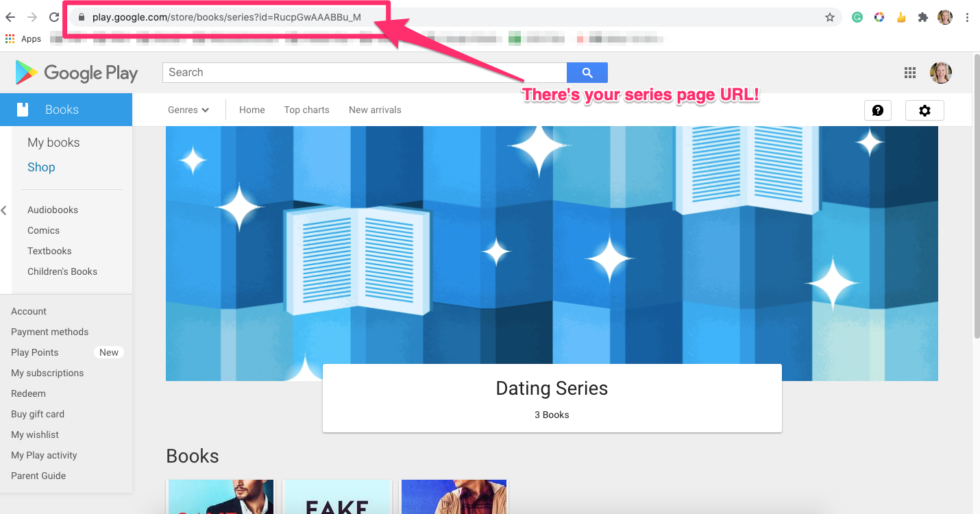Open the Google account profile avatar

(x=940, y=73)
